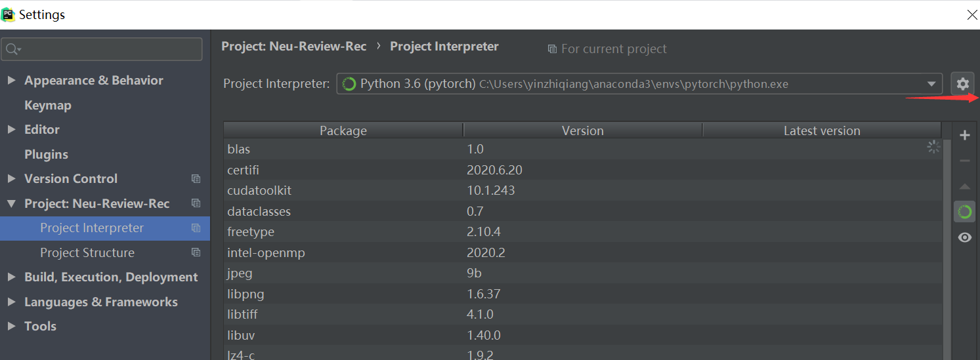Click version 10.1.243 cell

491,191
